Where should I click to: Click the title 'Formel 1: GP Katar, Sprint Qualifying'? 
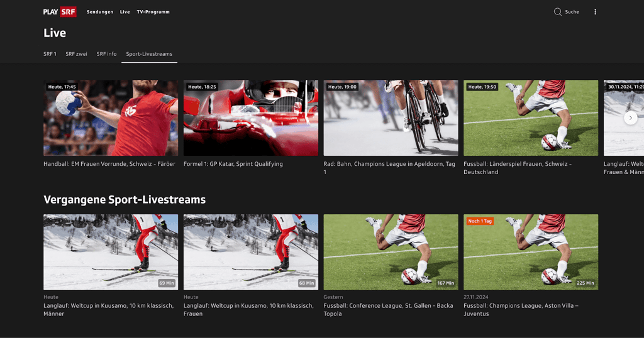233,164
